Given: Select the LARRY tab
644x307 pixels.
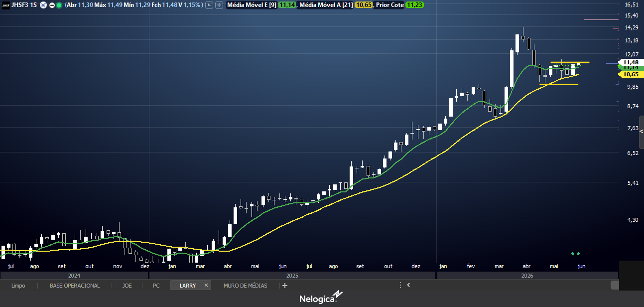Looking at the screenshot, I should click(x=188, y=286).
